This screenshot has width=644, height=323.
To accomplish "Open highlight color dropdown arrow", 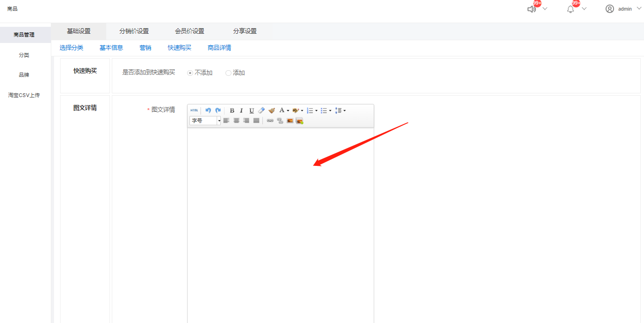I will [302, 110].
